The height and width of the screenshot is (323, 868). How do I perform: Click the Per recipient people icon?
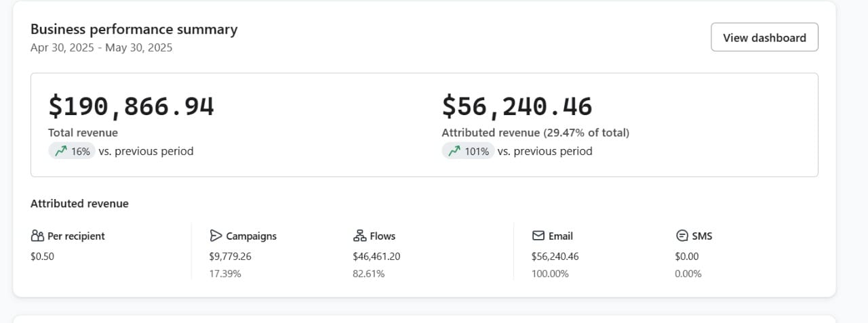(37, 236)
